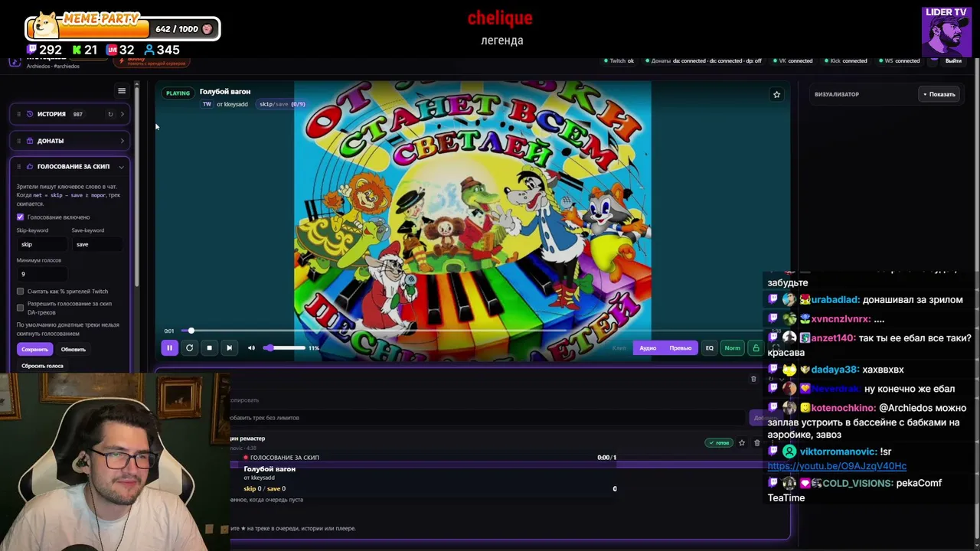Screen dimensions: 980x551
Task: Click the TW source badge
Action: point(207,104)
